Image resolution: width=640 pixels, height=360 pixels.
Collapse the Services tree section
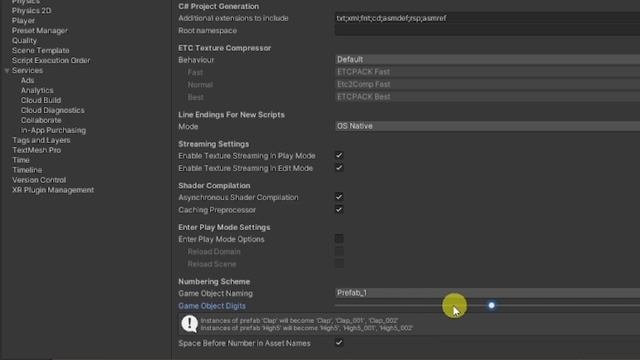coord(7,71)
